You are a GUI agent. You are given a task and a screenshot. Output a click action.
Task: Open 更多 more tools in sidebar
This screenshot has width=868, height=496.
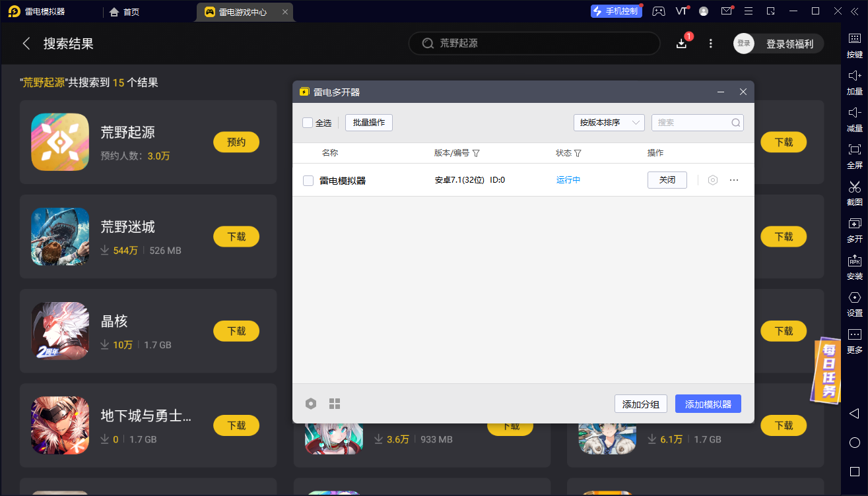click(x=854, y=341)
